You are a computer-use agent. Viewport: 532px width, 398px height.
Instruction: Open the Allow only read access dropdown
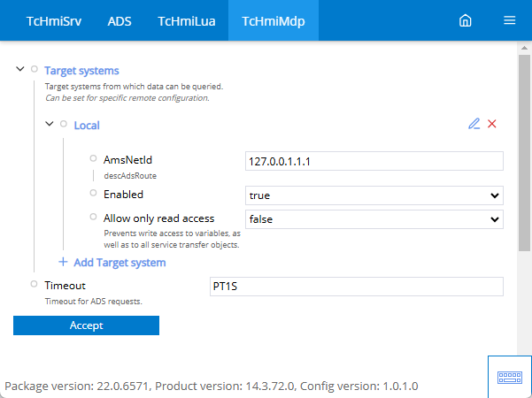click(374, 219)
